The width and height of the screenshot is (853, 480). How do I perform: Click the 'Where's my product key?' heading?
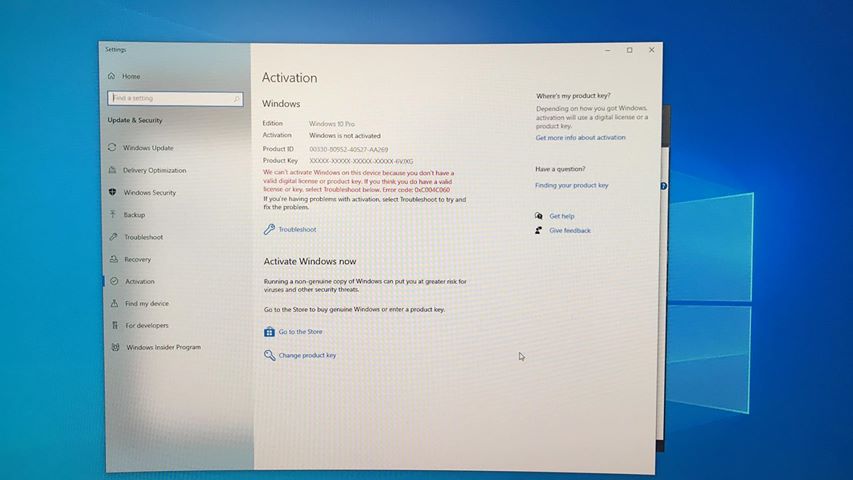(x=573, y=96)
